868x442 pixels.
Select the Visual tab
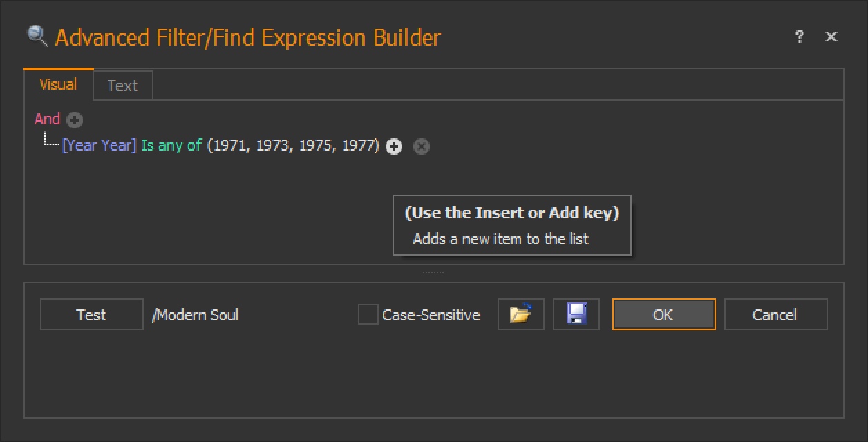click(x=58, y=84)
